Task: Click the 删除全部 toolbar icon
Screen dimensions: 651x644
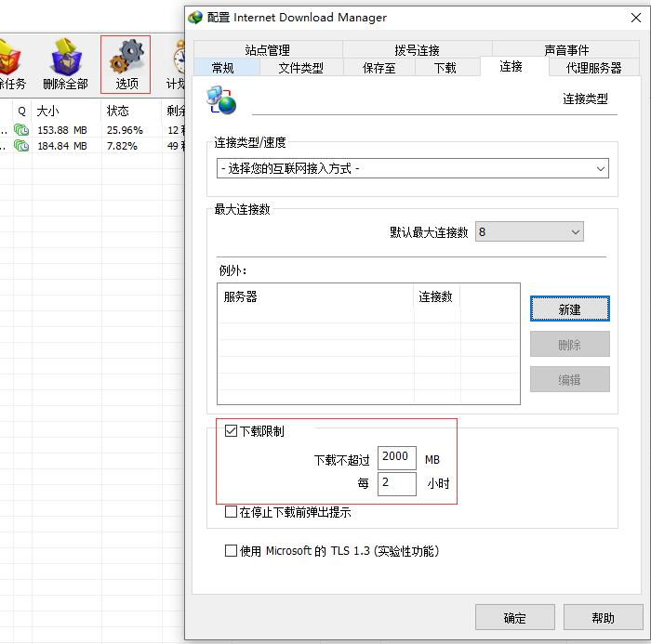Action: [66, 64]
